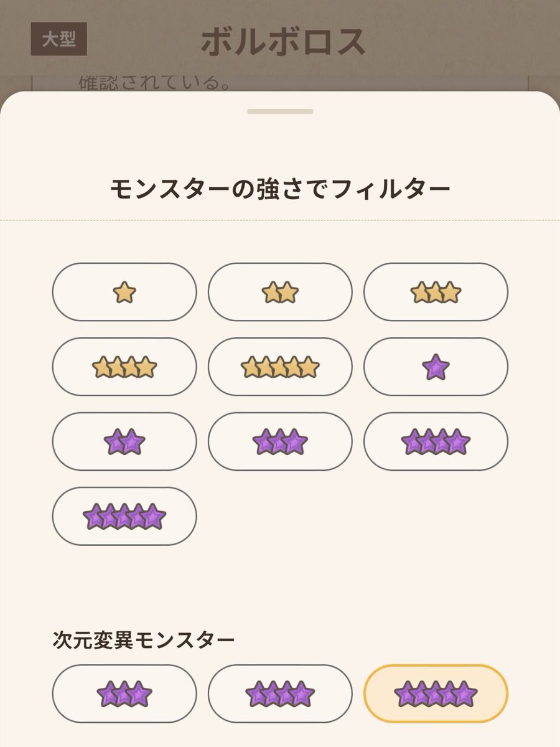
Task: Select the single purple star filter
Action: click(436, 367)
